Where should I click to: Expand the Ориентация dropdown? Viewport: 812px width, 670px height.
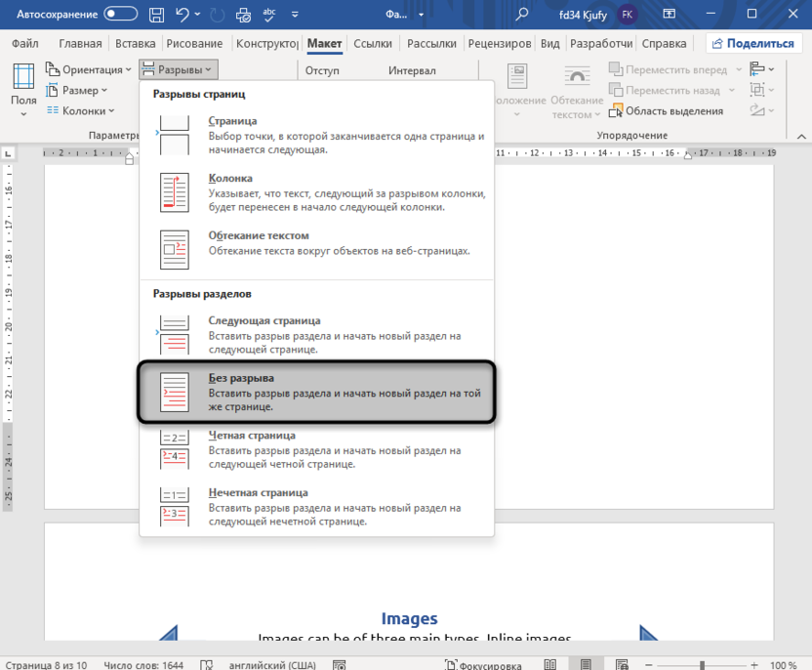point(90,69)
